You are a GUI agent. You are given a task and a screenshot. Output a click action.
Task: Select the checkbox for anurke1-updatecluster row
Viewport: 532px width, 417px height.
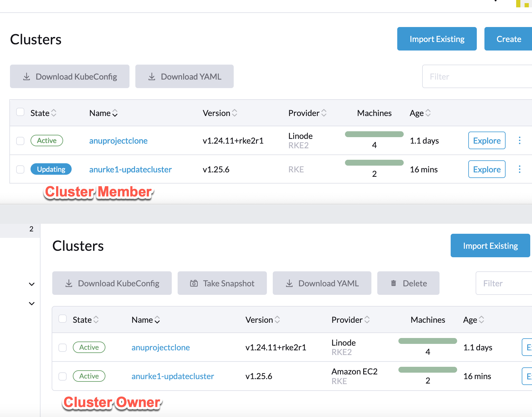(x=20, y=169)
